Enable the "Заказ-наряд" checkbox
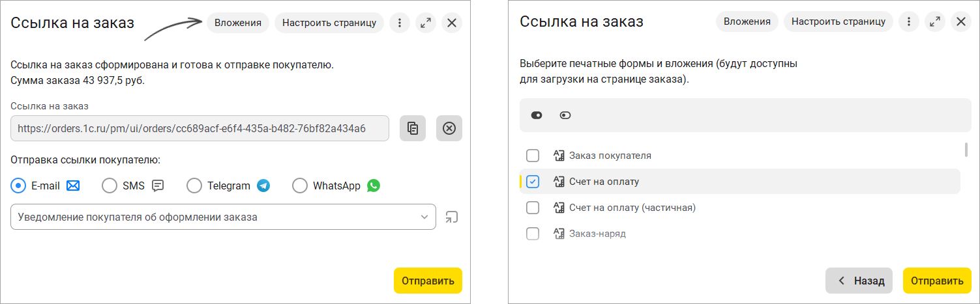Screen dimensions: 980x304 533,233
